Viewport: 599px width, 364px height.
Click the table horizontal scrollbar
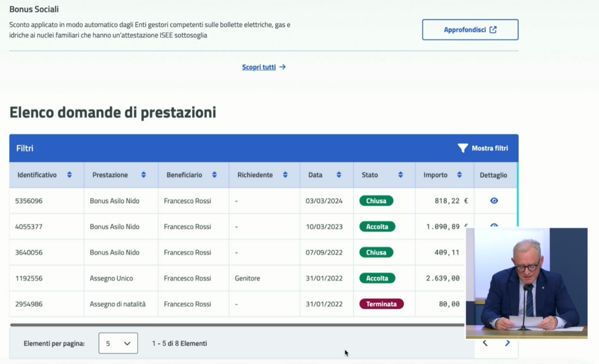tap(237, 325)
